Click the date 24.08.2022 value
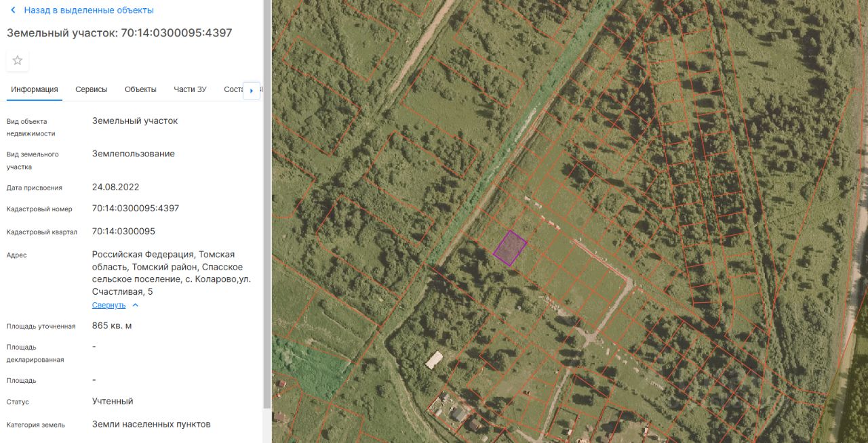868x443 pixels. (115, 187)
